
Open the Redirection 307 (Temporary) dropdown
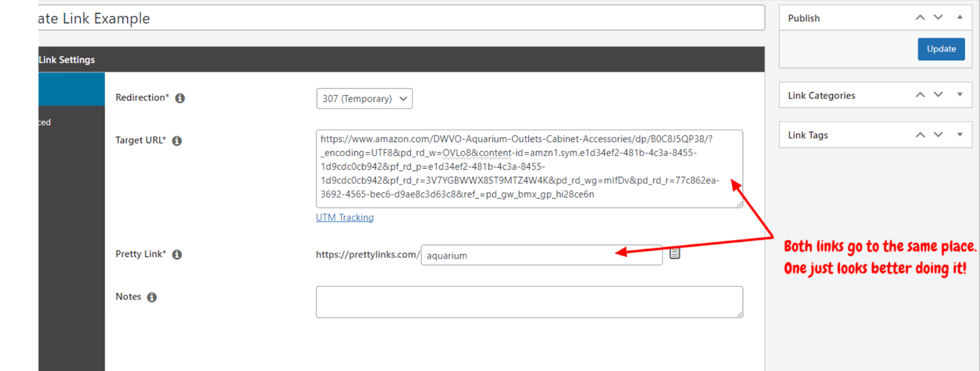coord(364,99)
